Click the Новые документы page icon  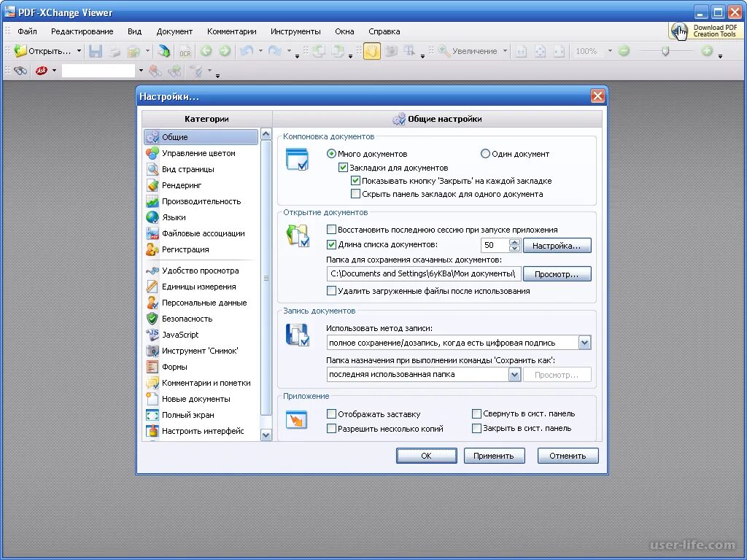click(x=152, y=399)
